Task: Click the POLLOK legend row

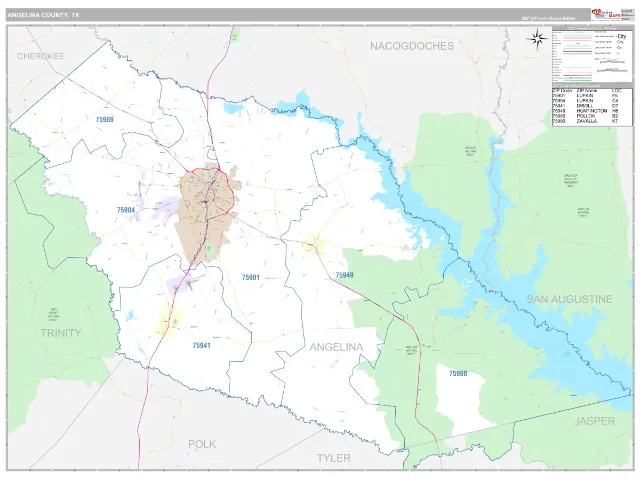Action: [x=586, y=116]
